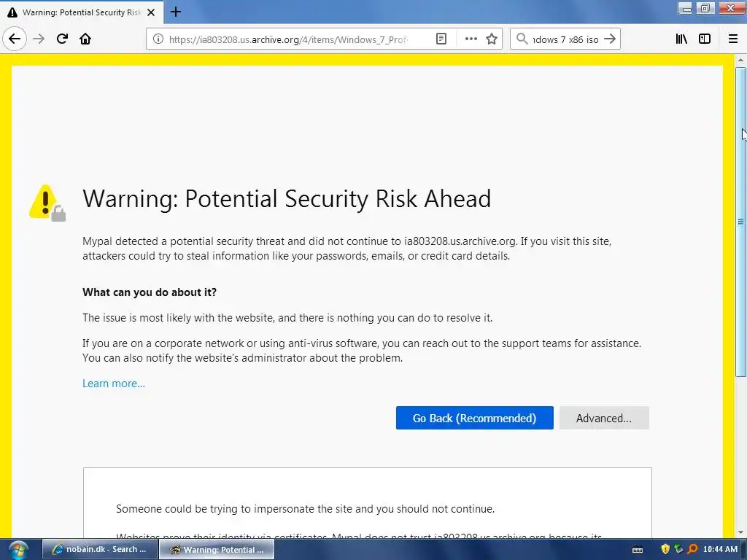Image resolution: width=747 pixels, height=560 pixels.
Task: Open the Windows Start menu
Action: (18, 550)
